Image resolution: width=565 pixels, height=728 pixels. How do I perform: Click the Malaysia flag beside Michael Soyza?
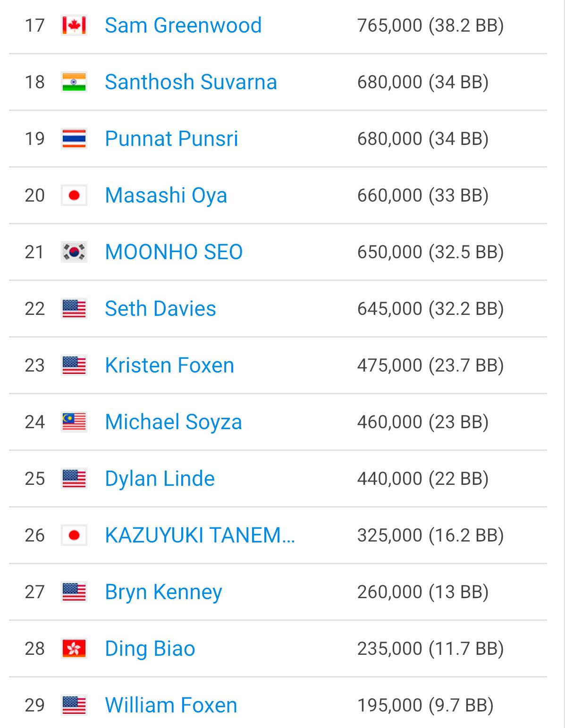point(74,422)
